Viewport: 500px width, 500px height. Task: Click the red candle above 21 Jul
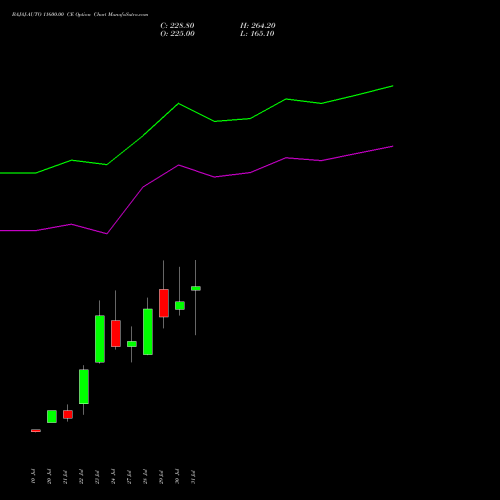(x=68, y=414)
